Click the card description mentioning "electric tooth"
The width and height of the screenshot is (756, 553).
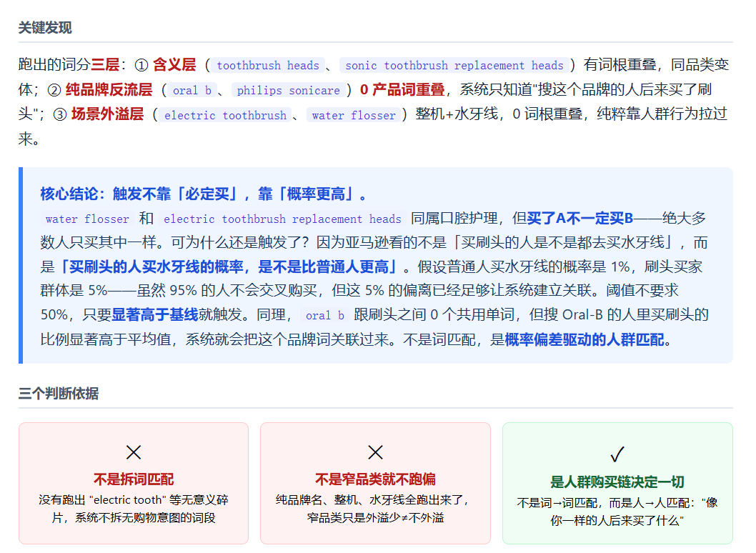pyautogui.click(x=134, y=509)
